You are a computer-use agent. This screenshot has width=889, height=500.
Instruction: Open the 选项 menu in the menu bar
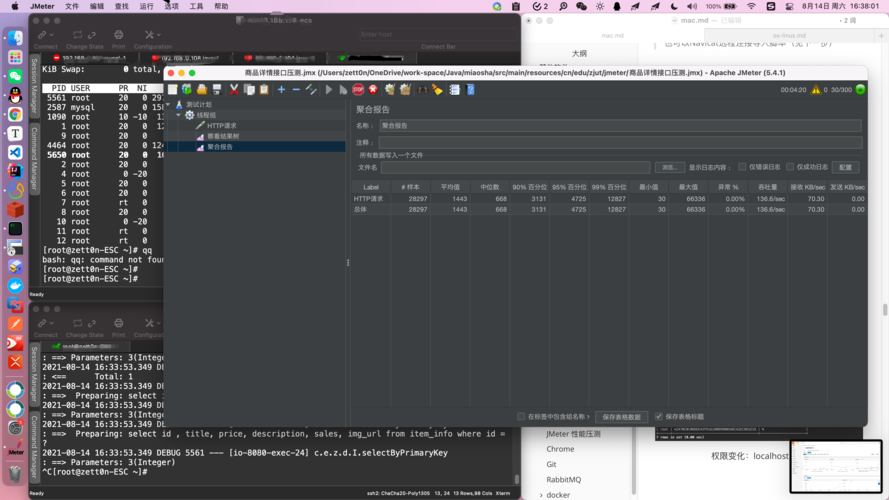click(171, 6)
